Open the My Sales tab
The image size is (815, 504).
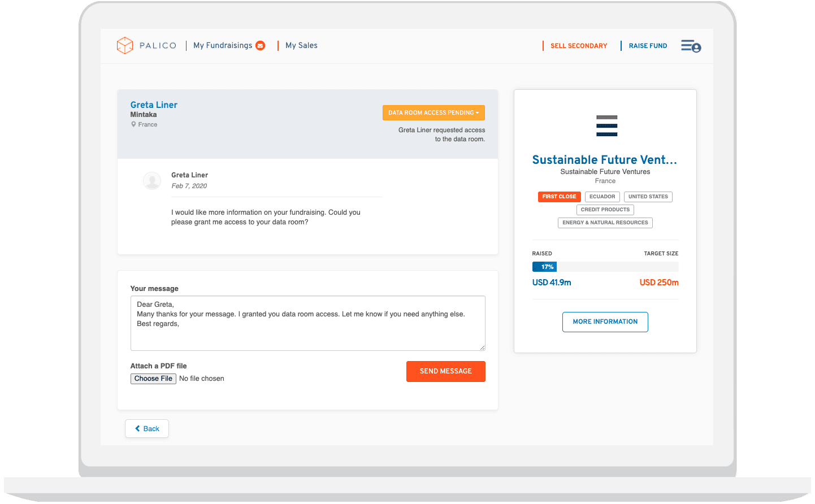[301, 45]
